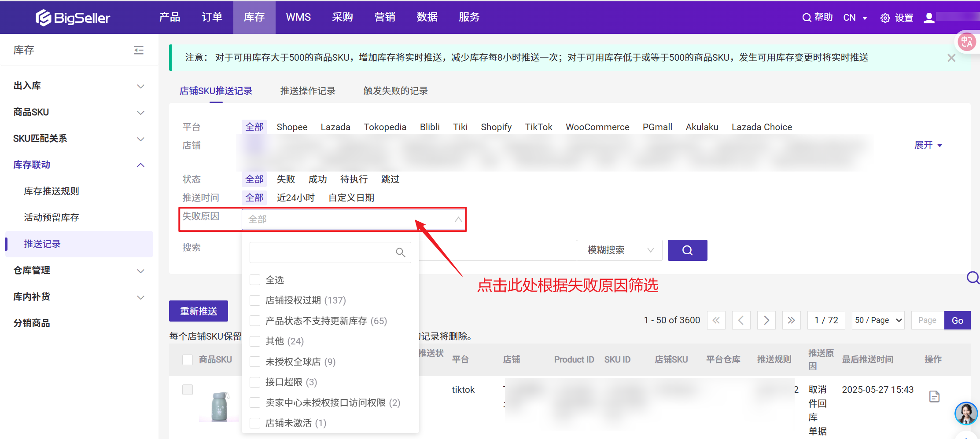Image resolution: width=980 pixels, height=439 pixels.
Task: Filter status by 成功
Action: tap(317, 179)
